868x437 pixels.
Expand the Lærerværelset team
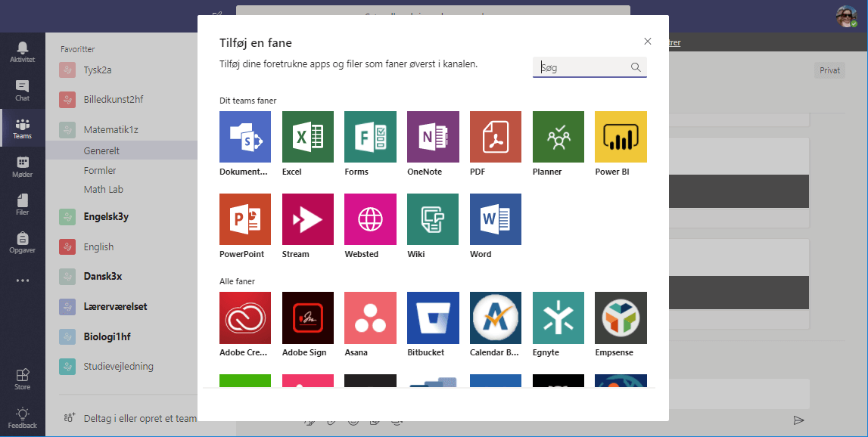[115, 306]
